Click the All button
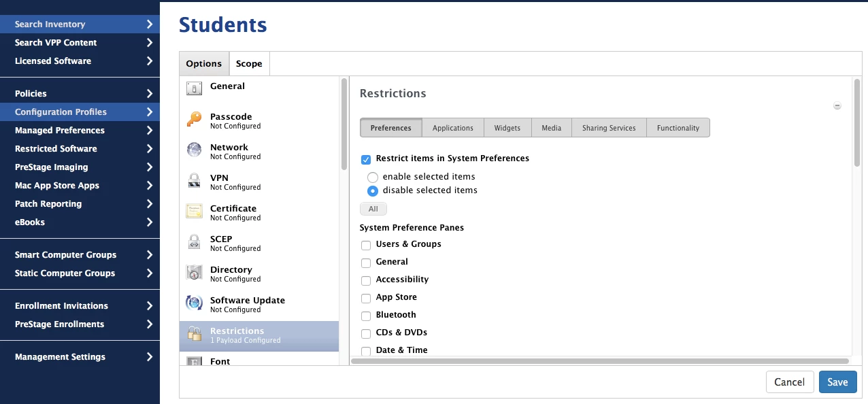868x404 pixels. (373, 209)
